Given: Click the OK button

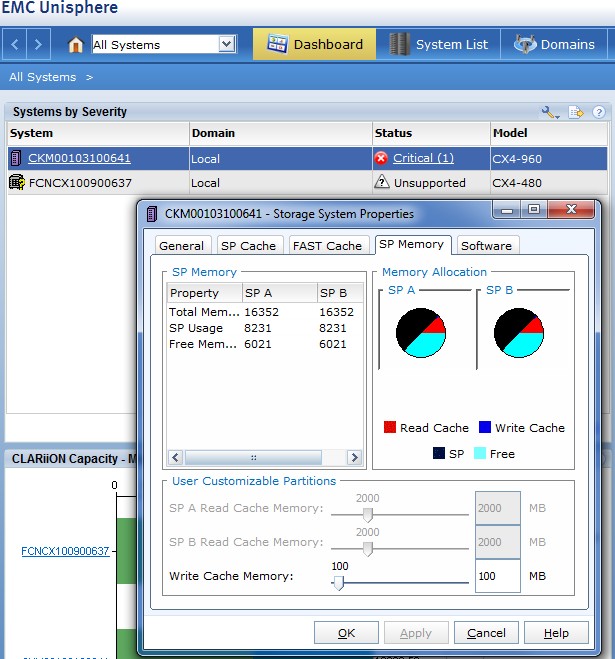Looking at the screenshot, I should point(346,633).
